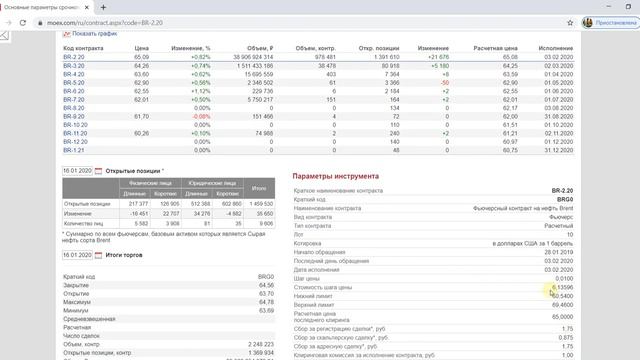Image resolution: width=640 pixels, height=360 pixels.
Task: Click the Физические лица table header
Action: tap(150, 183)
